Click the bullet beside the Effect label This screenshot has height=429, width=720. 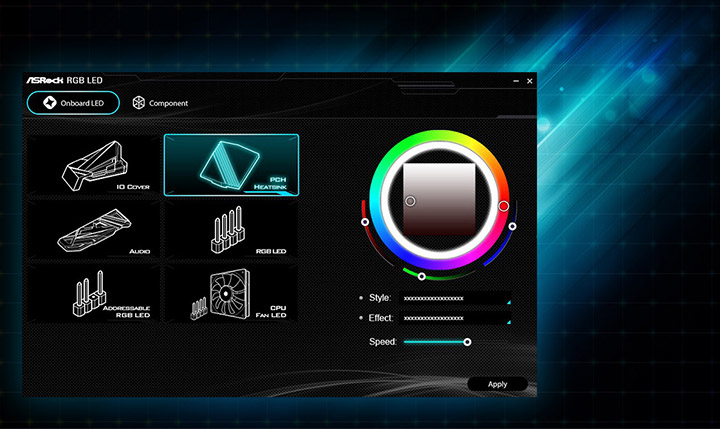point(361,318)
